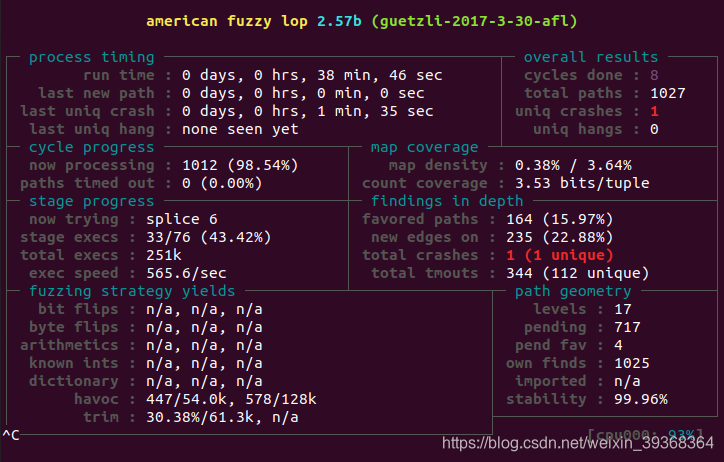
Task: Select favored paths value 164 (15.97%)
Action: (559, 219)
